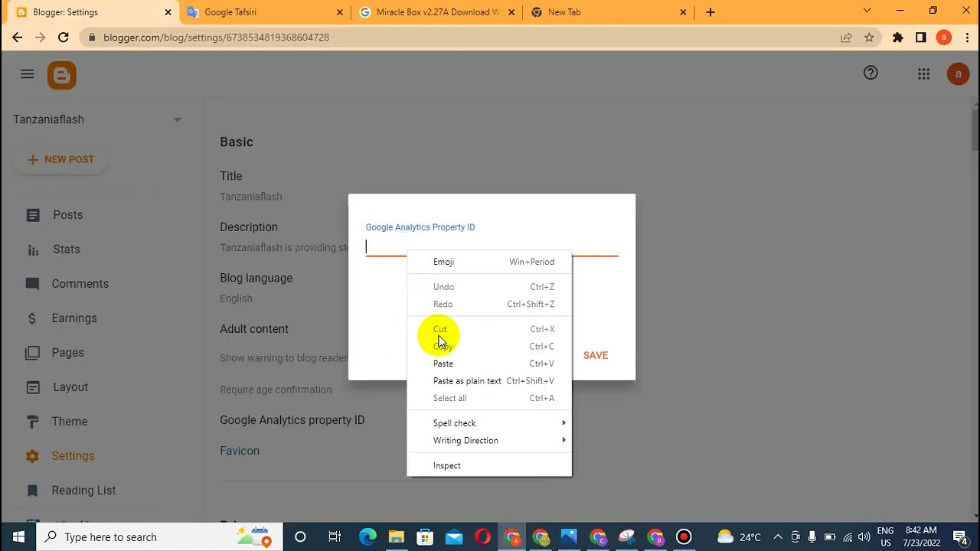Expand the Tanzaniaflash blog selector dropdown
This screenshot has width=980, height=551.
click(x=178, y=119)
